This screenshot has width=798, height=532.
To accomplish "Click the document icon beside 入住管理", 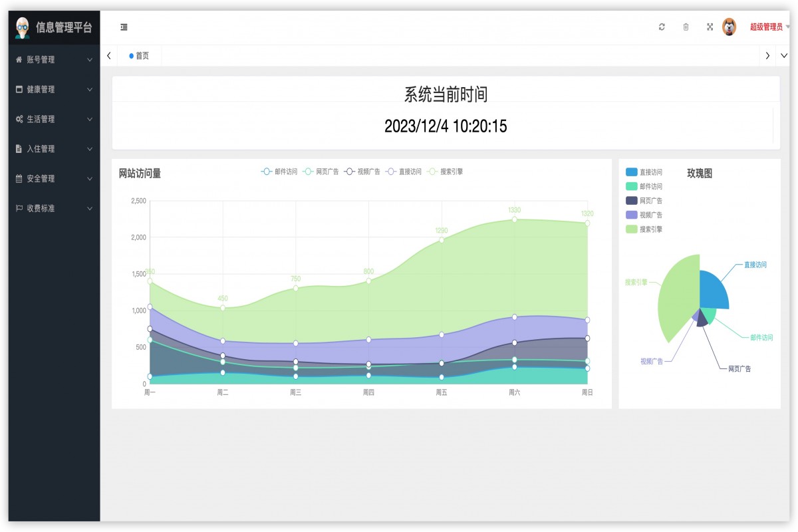I will (x=20, y=149).
